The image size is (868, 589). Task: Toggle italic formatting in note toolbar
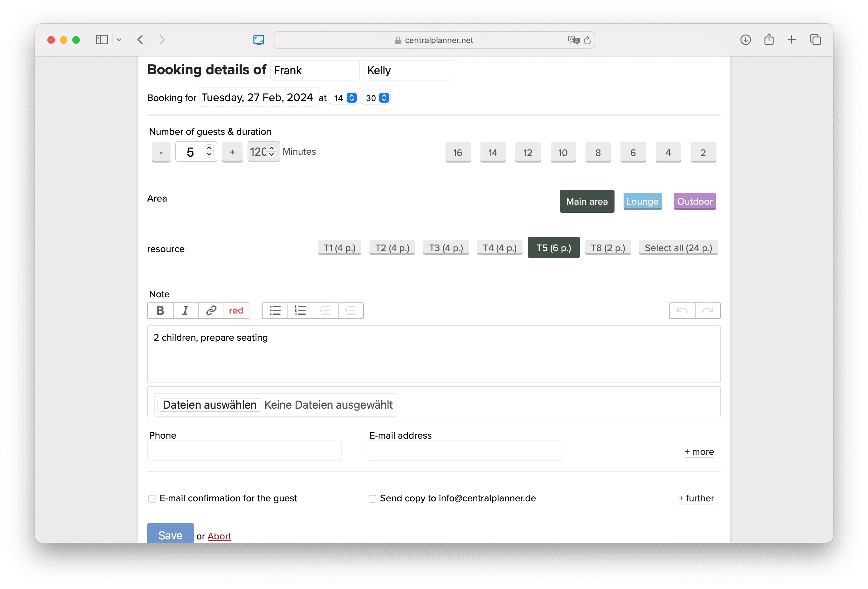point(186,311)
